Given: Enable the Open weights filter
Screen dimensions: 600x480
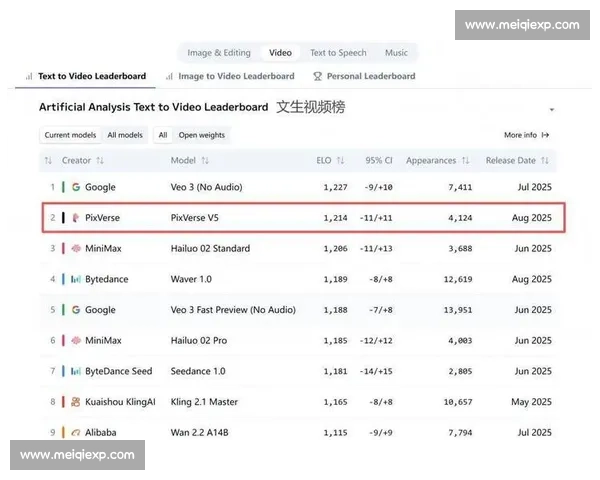Looking at the screenshot, I should click(202, 135).
